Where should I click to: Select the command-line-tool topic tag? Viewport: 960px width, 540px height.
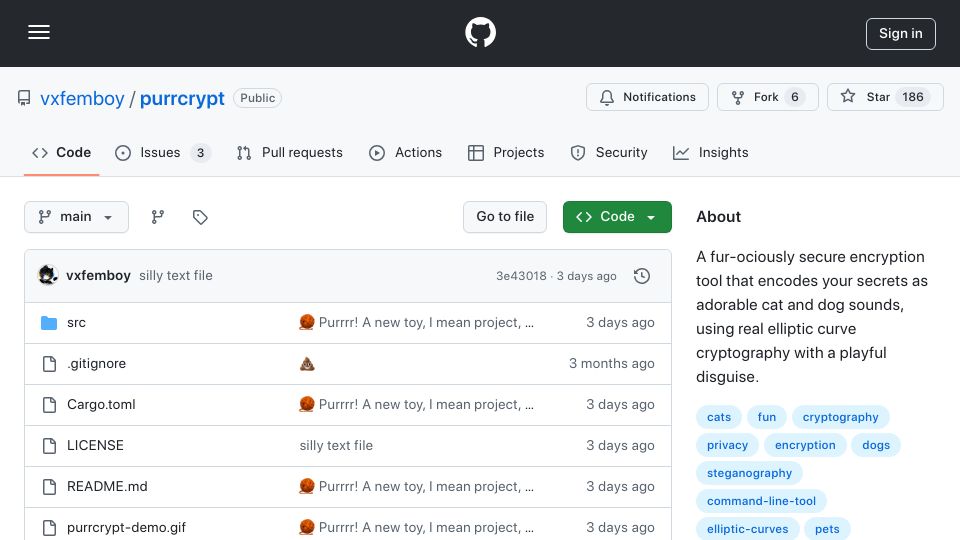click(761, 501)
